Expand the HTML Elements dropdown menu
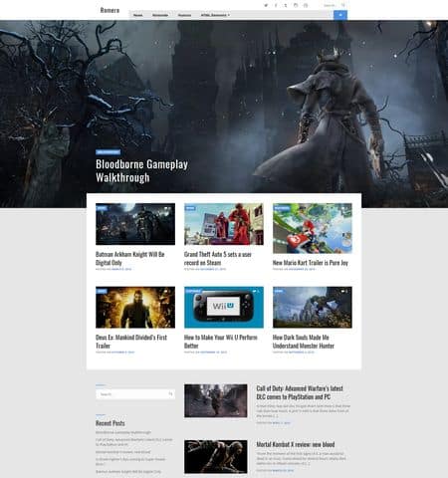 (x=215, y=15)
